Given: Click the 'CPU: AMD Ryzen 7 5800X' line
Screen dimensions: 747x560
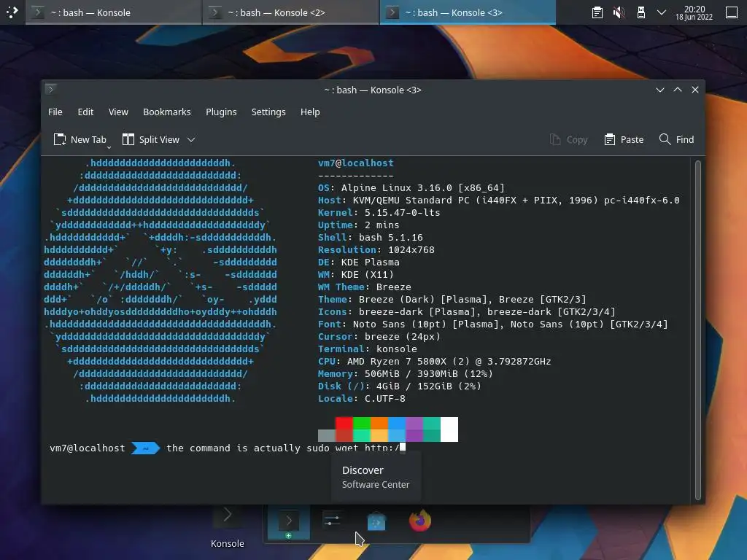Looking at the screenshot, I should click(435, 361).
